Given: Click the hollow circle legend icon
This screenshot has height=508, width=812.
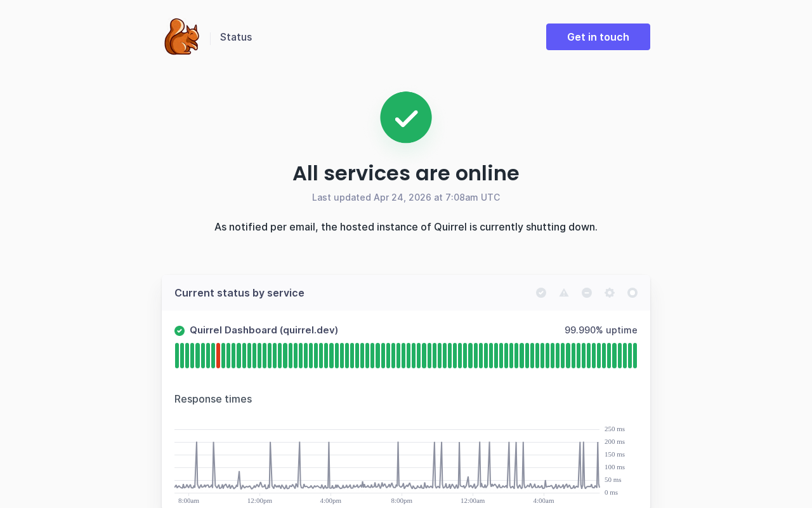Looking at the screenshot, I should coord(632,293).
